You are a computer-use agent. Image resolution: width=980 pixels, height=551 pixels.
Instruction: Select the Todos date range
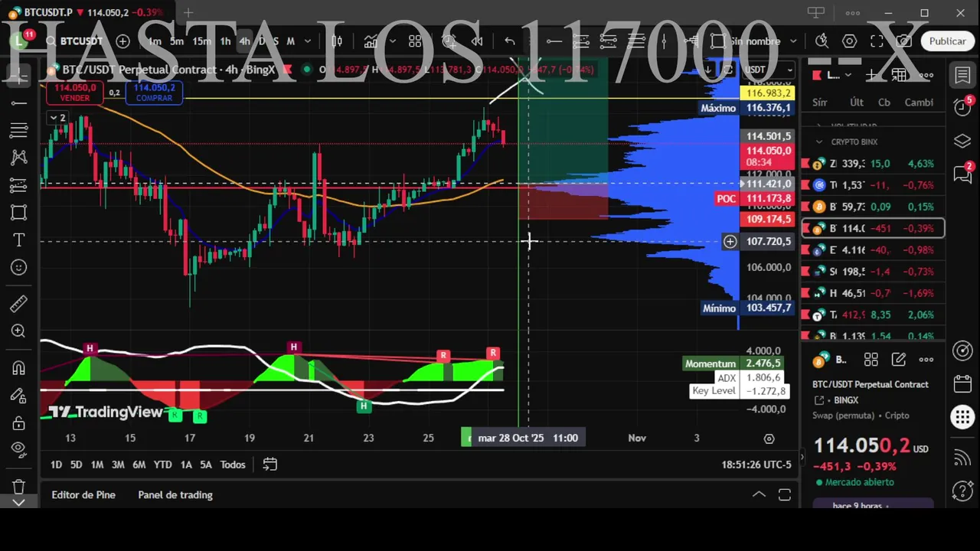(233, 465)
